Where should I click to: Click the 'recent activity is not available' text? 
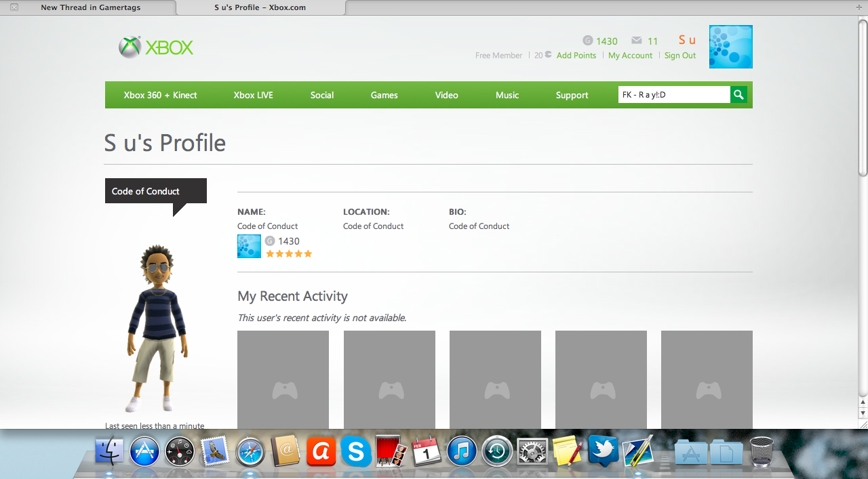pyautogui.click(x=322, y=318)
